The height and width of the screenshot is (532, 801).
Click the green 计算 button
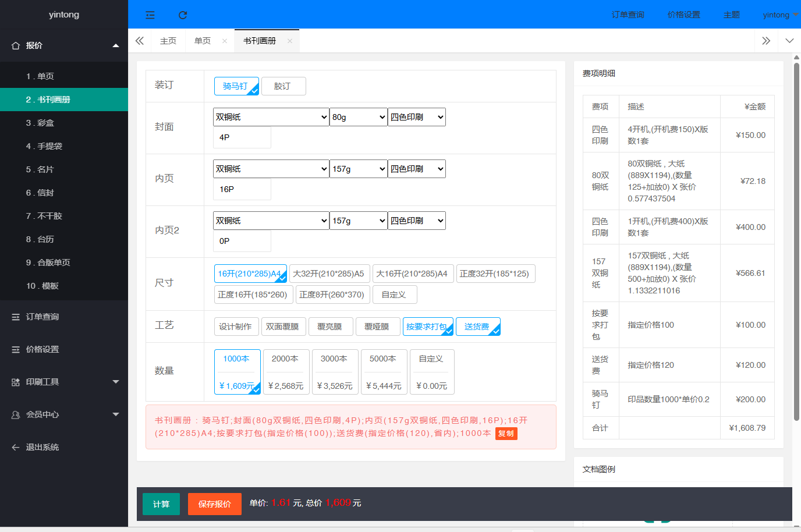click(161, 504)
